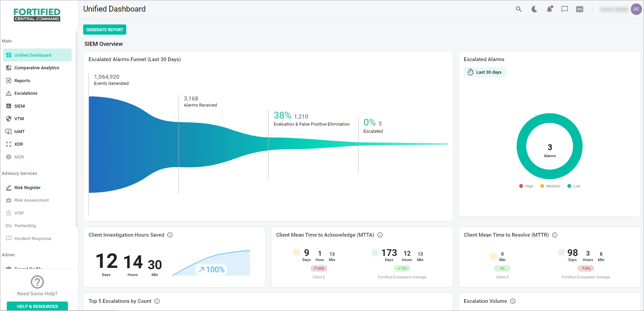
Task: Toggle the High severity legend on the donut chart
Action: coord(526,186)
